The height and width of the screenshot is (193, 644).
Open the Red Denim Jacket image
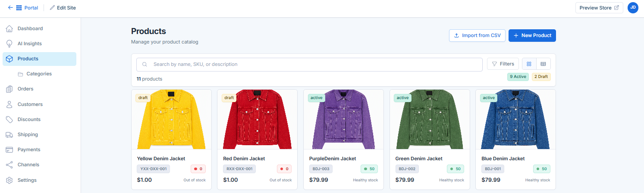[x=258, y=119]
